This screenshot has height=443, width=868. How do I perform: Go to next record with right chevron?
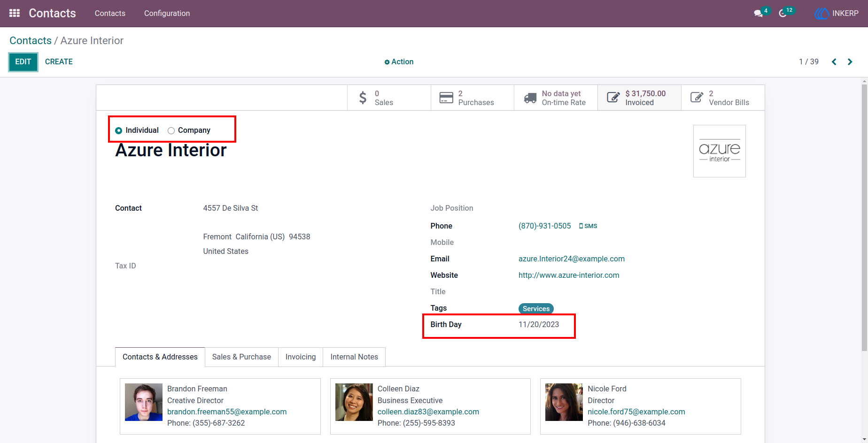[850, 62]
